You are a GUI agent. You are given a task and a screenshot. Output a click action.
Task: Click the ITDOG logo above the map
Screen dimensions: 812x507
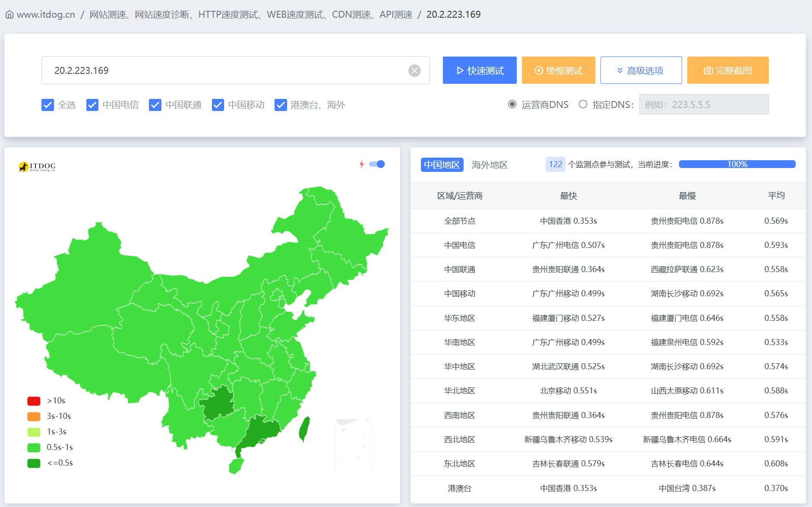(37, 167)
